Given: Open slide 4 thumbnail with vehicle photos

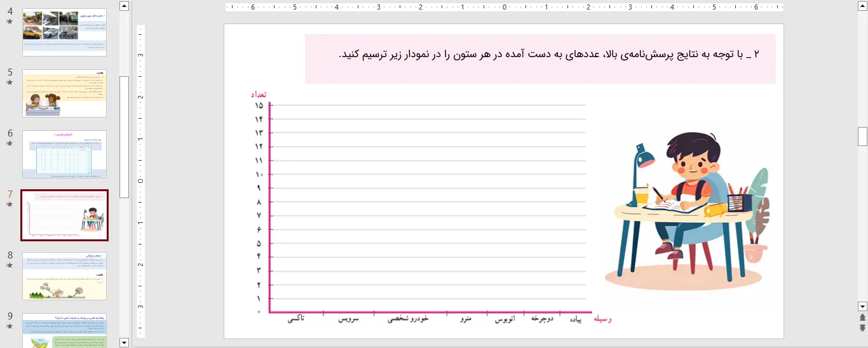Looking at the screenshot, I should 64,32.
